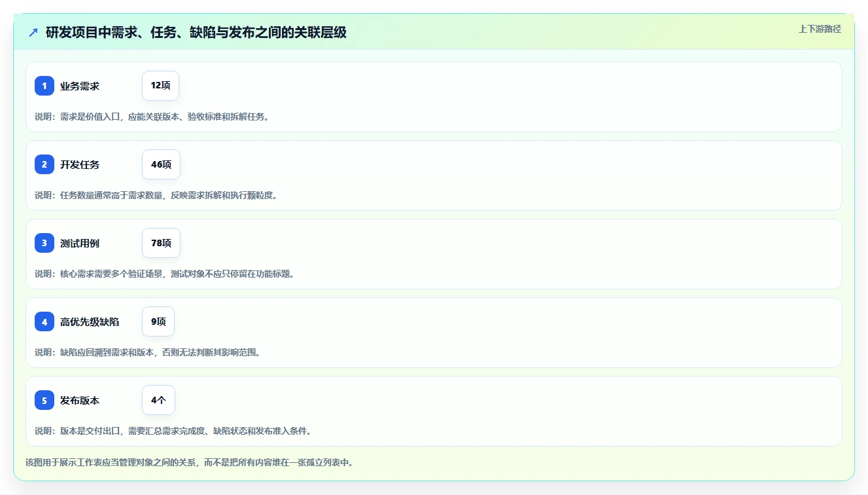
Task: Select the 46项 count chip
Action: click(x=161, y=164)
